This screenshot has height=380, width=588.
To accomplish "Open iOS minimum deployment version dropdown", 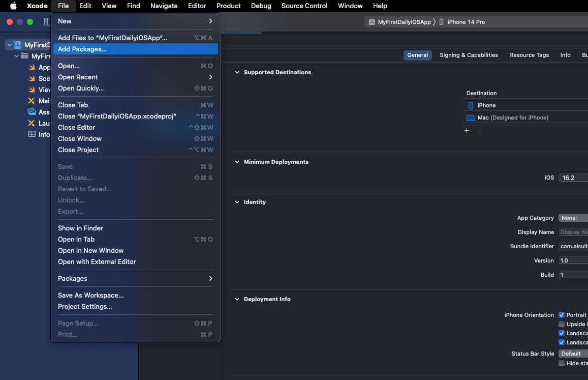I will tap(573, 178).
